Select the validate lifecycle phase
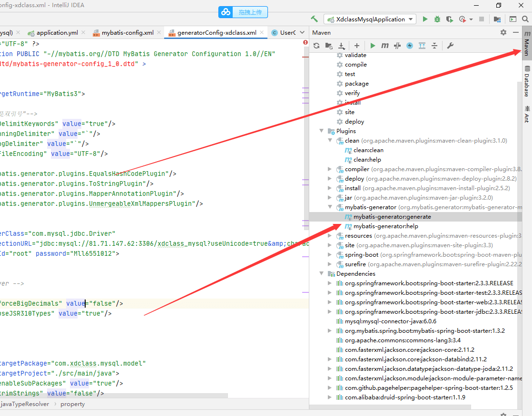The image size is (532, 416). click(355, 55)
